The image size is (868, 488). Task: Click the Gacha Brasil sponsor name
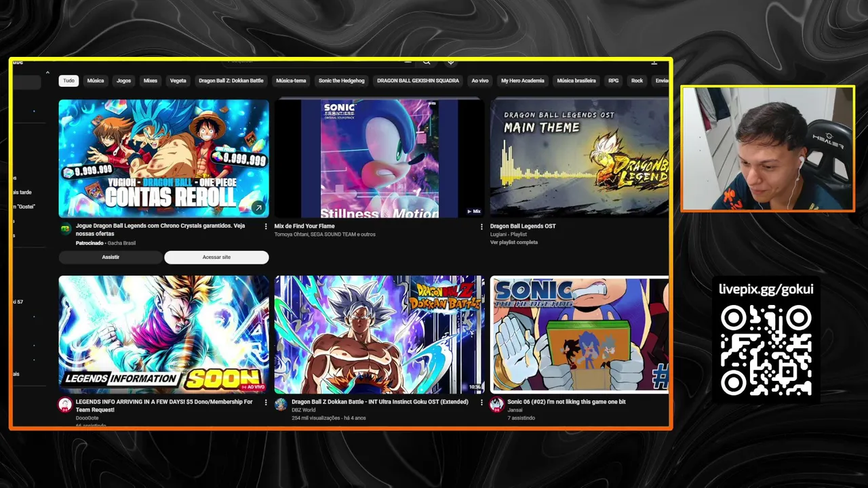(121, 243)
